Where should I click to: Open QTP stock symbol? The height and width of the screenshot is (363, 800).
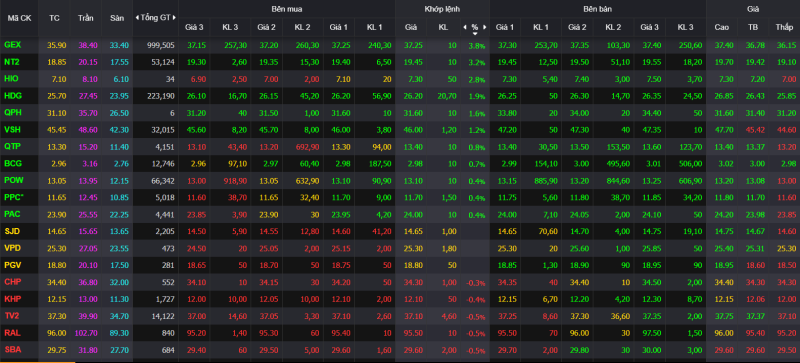pyautogui.click(x=12, y=147)
